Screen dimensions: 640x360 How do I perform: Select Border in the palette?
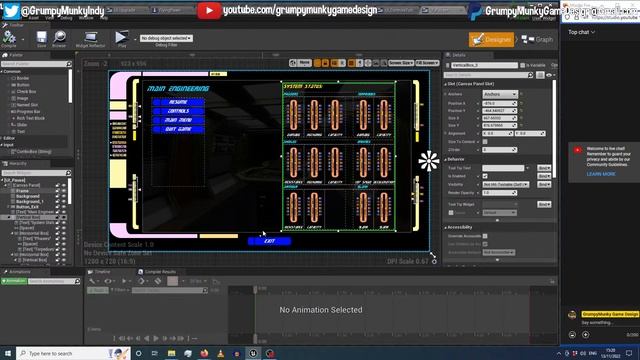click(23, 78)
